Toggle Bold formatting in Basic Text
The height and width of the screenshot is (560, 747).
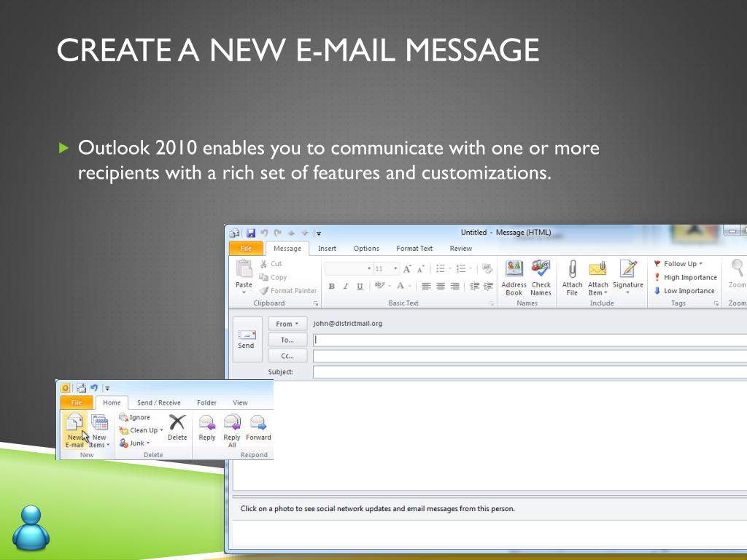[332, 286]
